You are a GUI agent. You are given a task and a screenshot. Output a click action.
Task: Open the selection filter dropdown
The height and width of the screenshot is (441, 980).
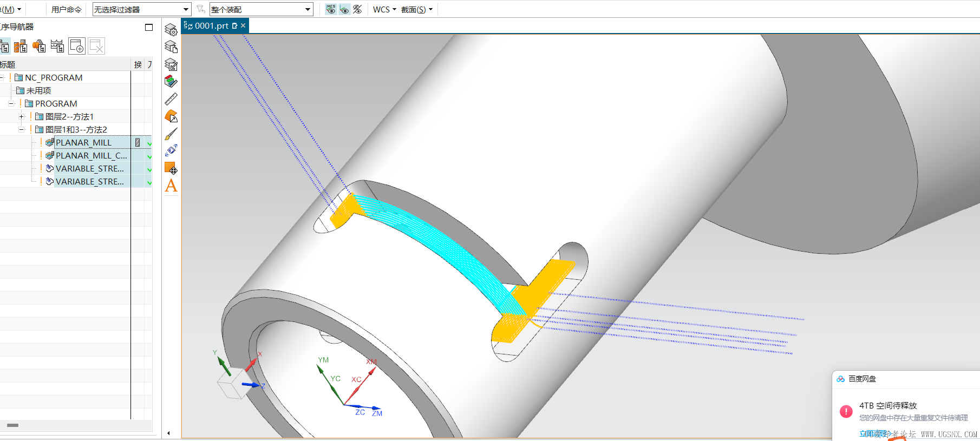click(142, 9)
